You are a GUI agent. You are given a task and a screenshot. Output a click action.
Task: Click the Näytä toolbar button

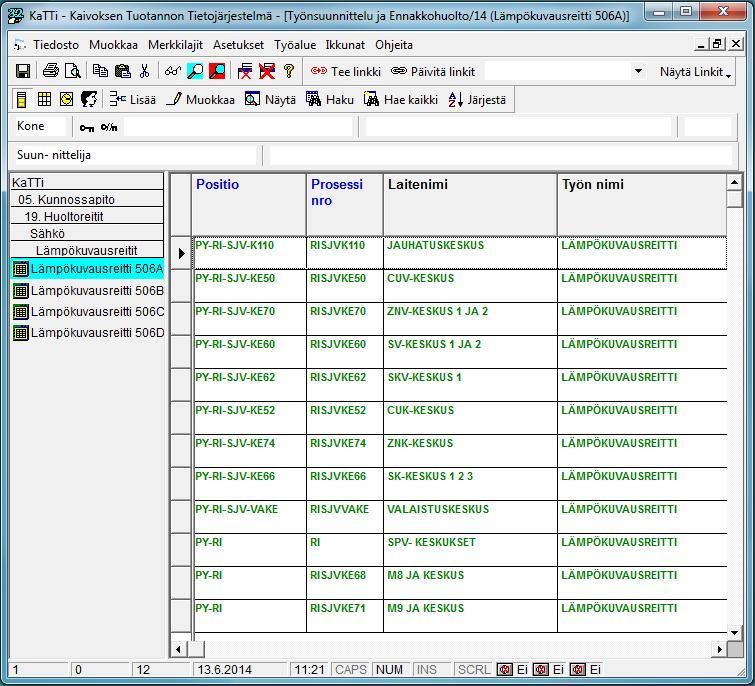click(270, 100)
